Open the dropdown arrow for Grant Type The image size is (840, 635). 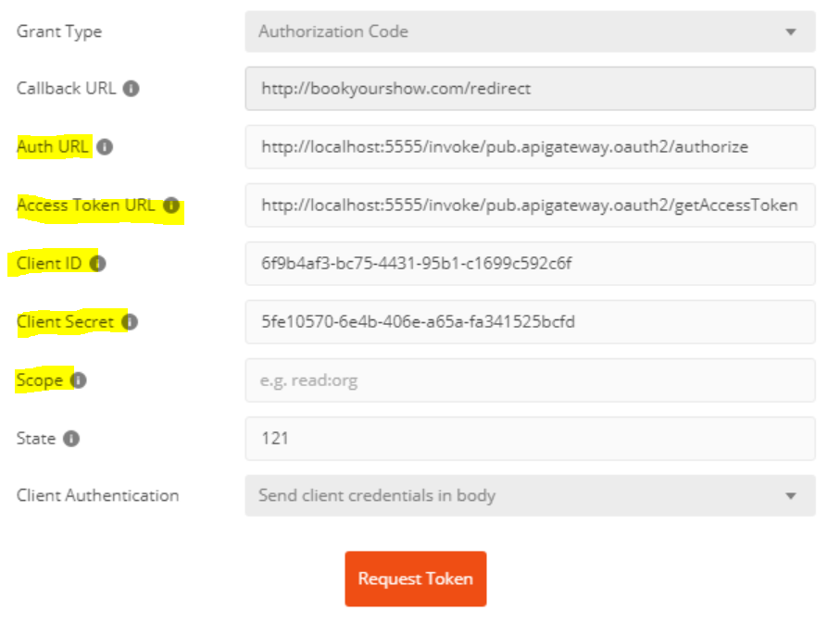click(x=792, y=31)
